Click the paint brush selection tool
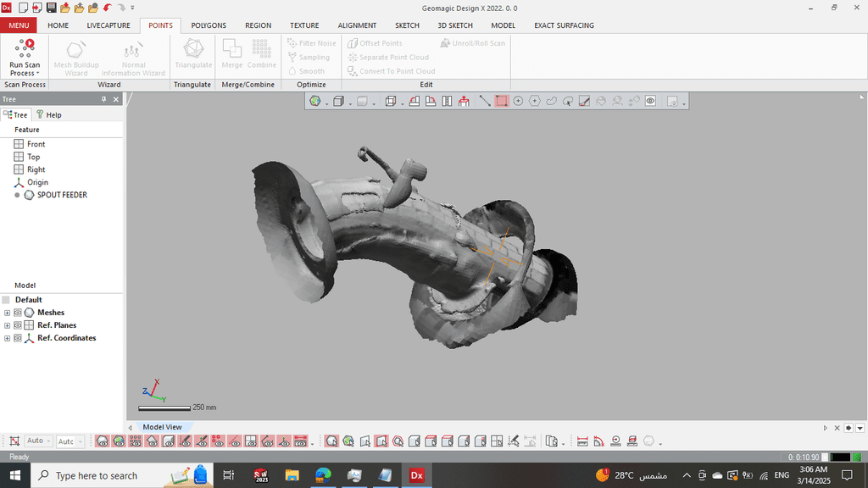868x488 pixels. 584,101
